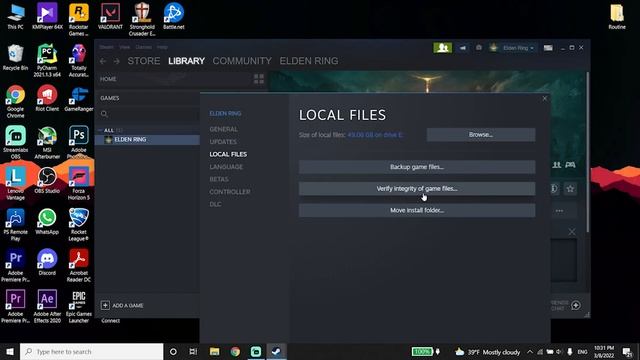Viewport: 640px width, 360px height.
Task: Select Adobe After Effects 2020 icon
Action: 47,307
